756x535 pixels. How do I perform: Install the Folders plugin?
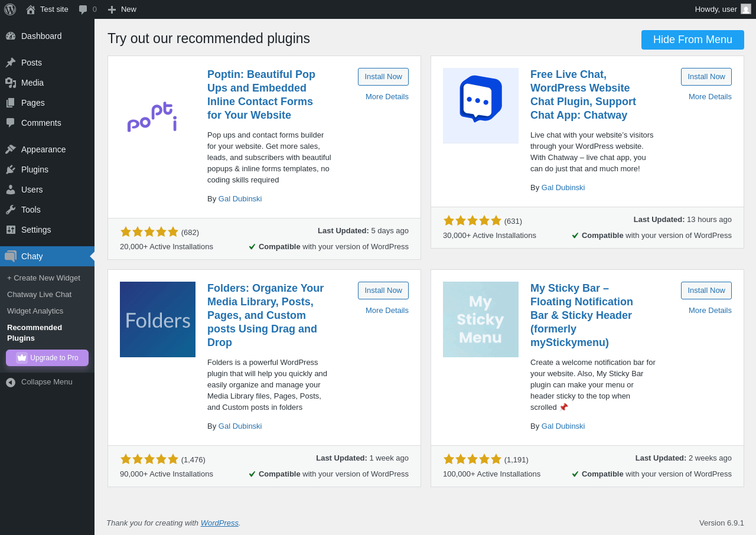(x=383, y=291)
